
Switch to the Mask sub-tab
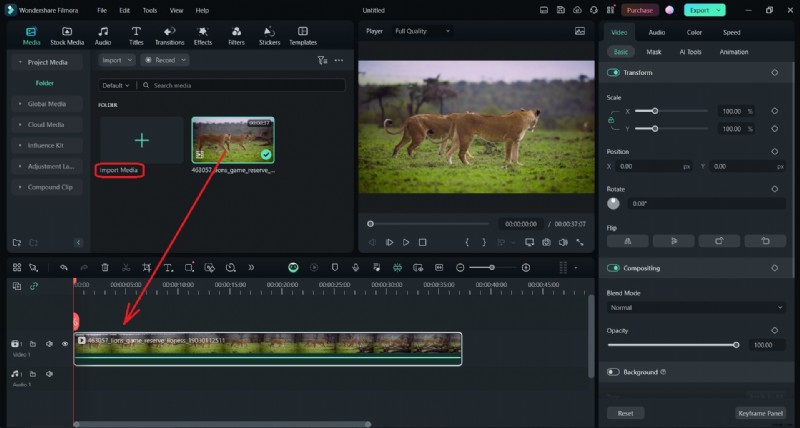(x=654, y=52)
